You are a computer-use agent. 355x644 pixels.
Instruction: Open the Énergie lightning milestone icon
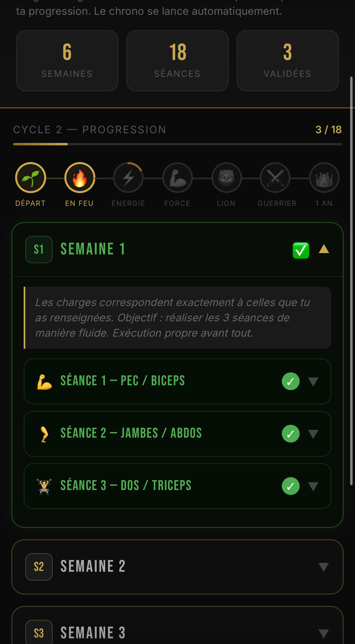[128, 178]
